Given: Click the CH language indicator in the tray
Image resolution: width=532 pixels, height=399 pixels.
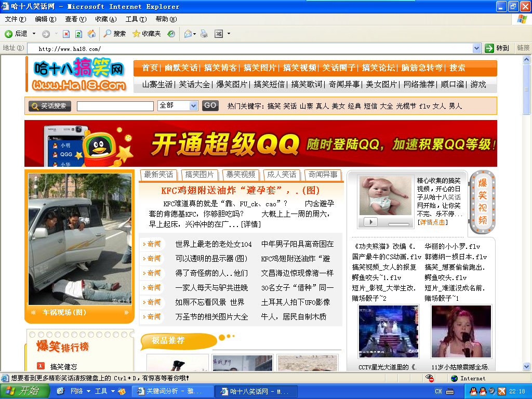Looking at the screenshot, I should [438, 391].
